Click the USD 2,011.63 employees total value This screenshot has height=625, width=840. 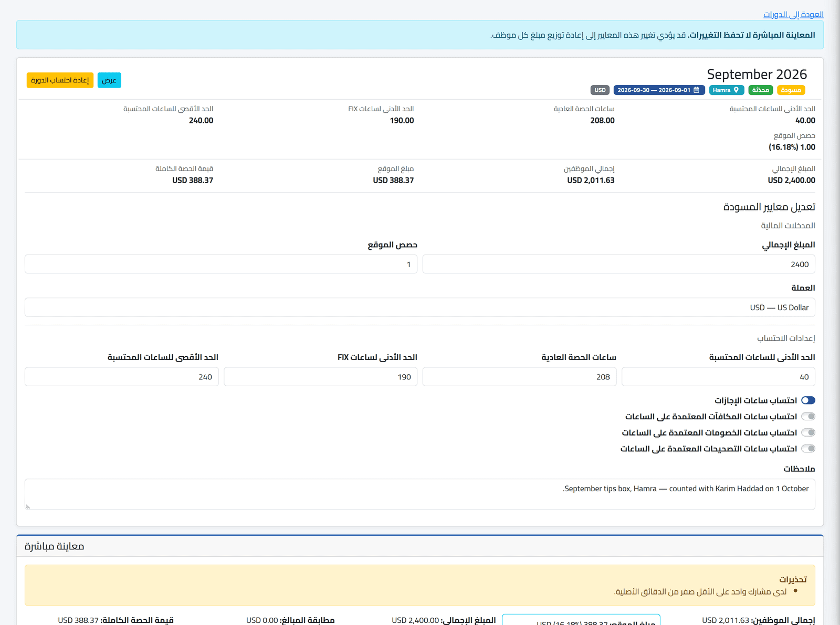pos(591,180)
